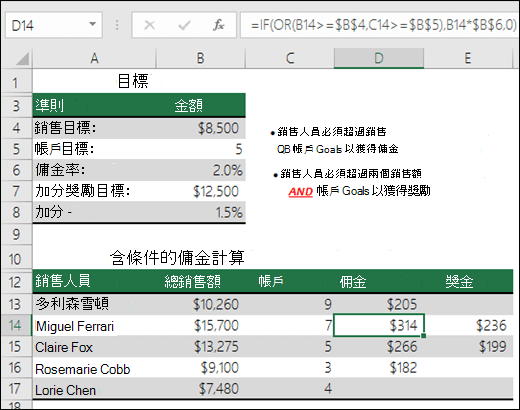Click the 金額 header cell
520x410 pixels.
click(x=201, y=106)
